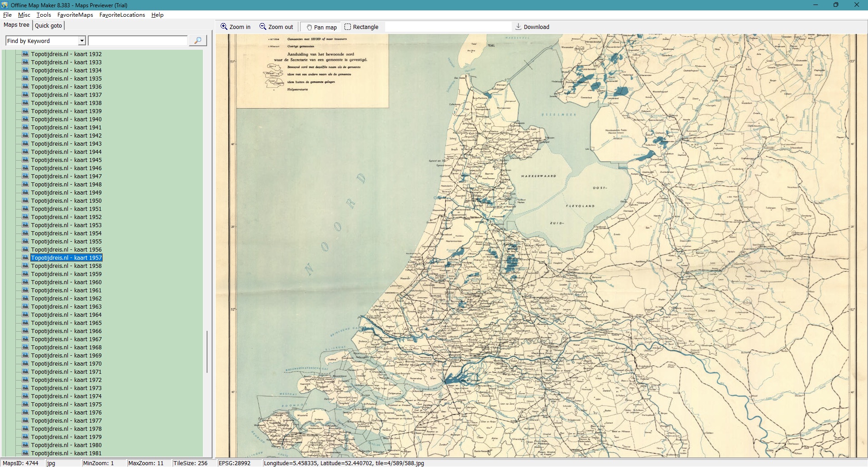
Task: Click the maps tree vertical scrollbar
Action: click(207, 351)
